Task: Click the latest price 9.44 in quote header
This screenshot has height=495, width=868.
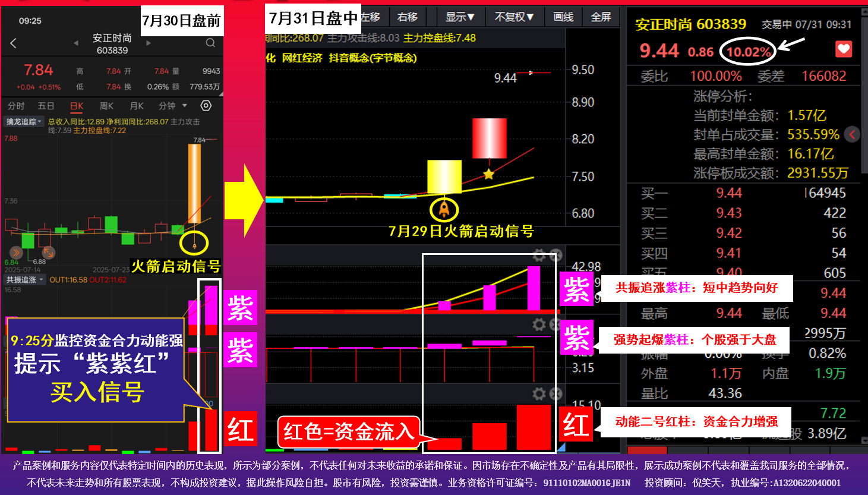Action: click(659, 51)
